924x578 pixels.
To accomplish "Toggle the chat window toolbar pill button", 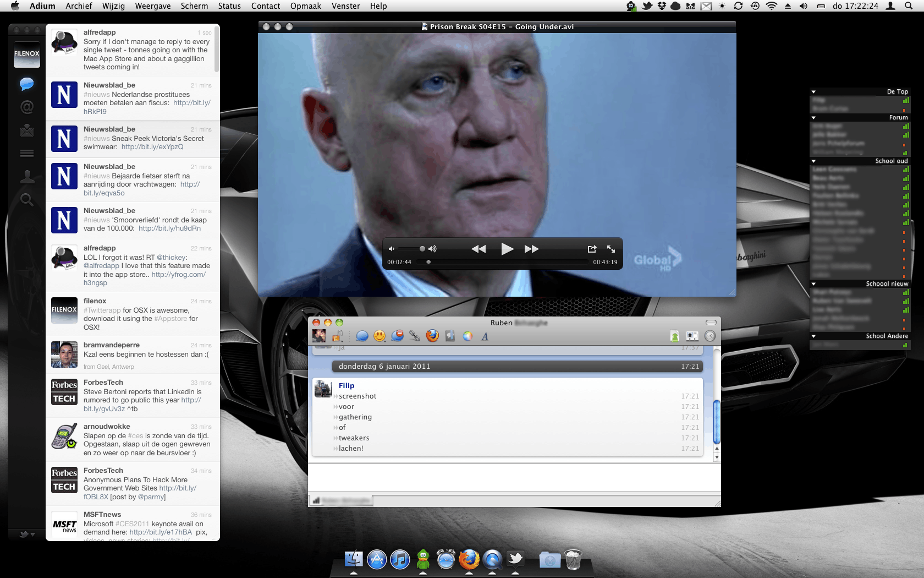I will pyautogui.click(x=711, y=323).
